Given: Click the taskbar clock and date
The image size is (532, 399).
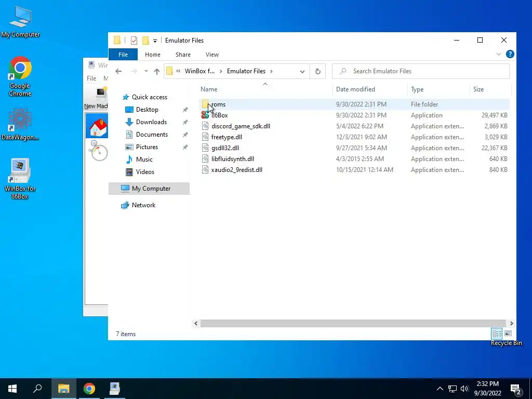Looking at the screenshot, I should point(487,389).
